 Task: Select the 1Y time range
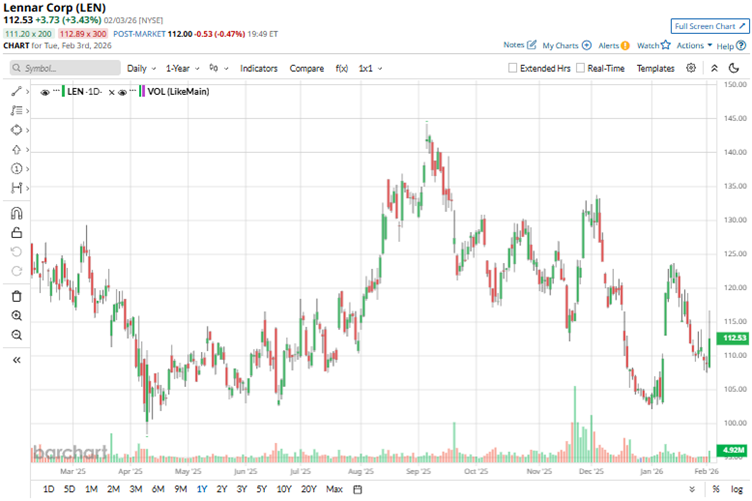(x=201, y=489)
